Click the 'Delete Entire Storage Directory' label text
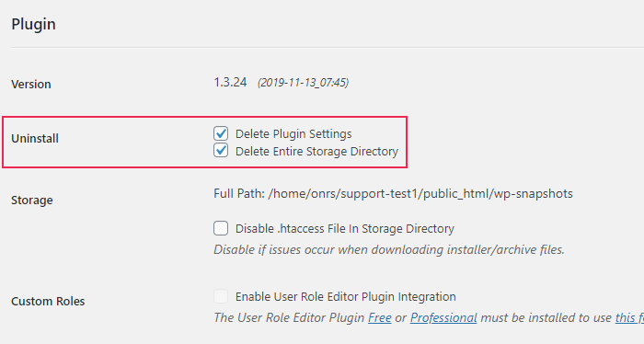 316,151
